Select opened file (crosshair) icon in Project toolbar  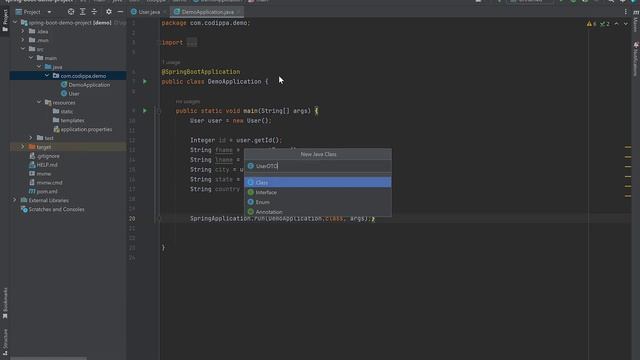[71, 12]
